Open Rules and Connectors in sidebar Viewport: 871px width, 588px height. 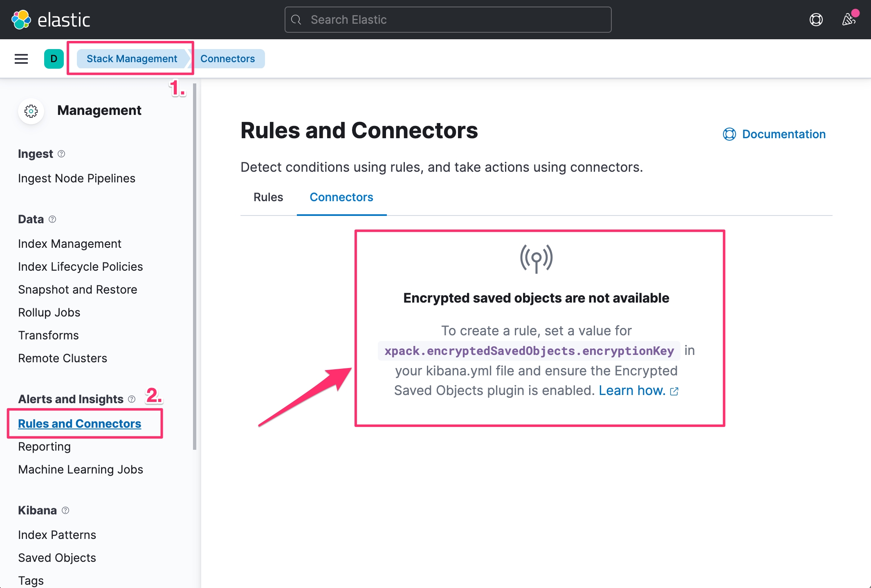point(80,424)
